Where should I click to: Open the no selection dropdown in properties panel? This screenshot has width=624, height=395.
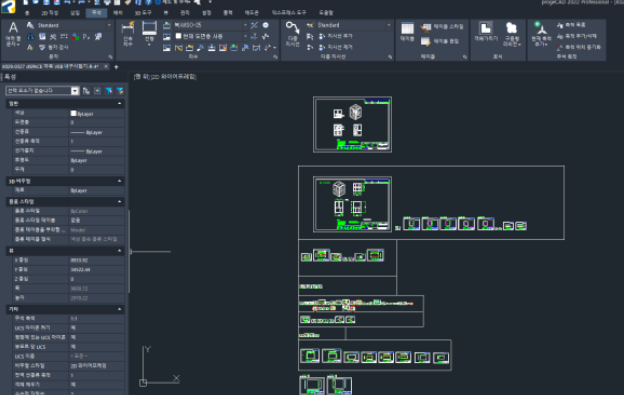42,91
